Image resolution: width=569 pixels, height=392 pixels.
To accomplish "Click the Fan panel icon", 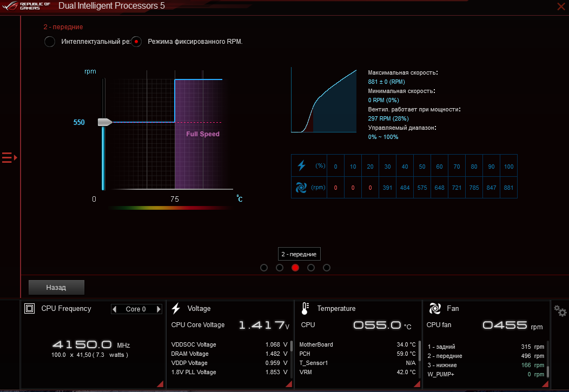I will (435, 308).
